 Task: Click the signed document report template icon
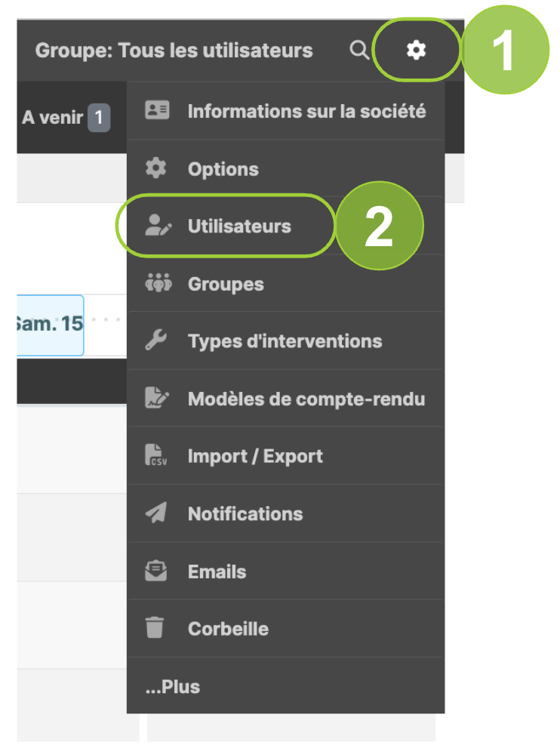[x=157, y=398]
